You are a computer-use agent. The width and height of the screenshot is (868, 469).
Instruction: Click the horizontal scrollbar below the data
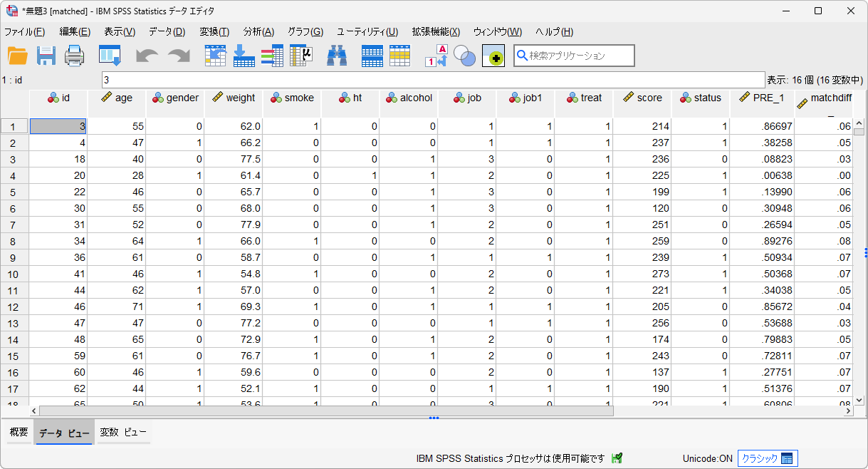click(320, 411)
